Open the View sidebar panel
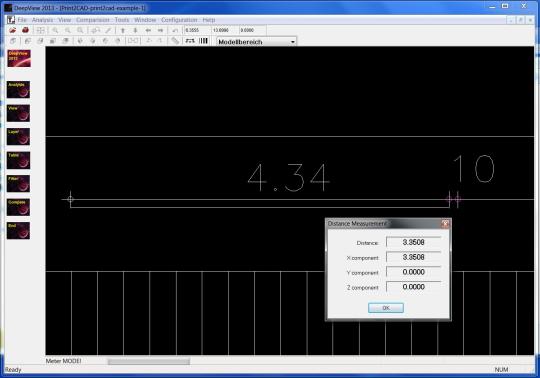Image resolution: width=540 pixels, height=378 pixels. [x=18, y=113]
